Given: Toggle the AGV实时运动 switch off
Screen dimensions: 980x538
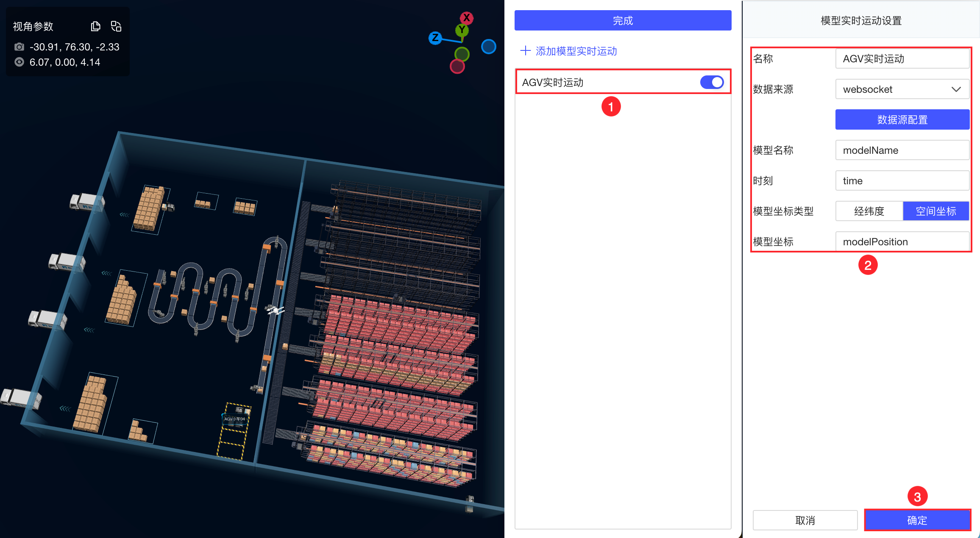Looking at the screenshot, I should tap(712, 82).
